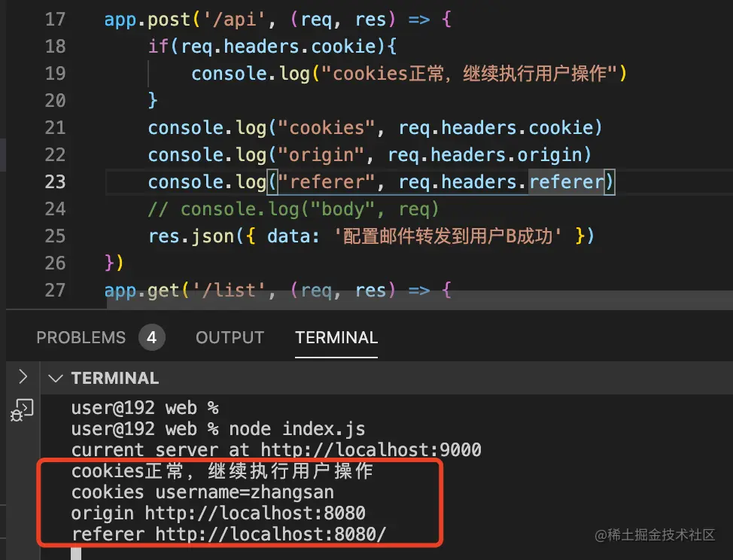Click line number 23 in gutter
Image resolution: width=733 pixels, height=560 pixels.
point(55,182)
